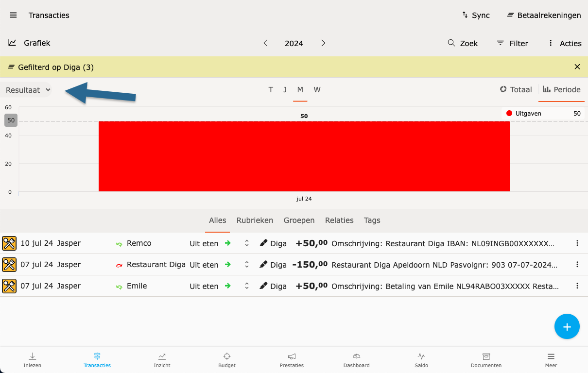Open three-dot menu for Remco transaction
Viewport: 588px width, 373px height.
577,243
